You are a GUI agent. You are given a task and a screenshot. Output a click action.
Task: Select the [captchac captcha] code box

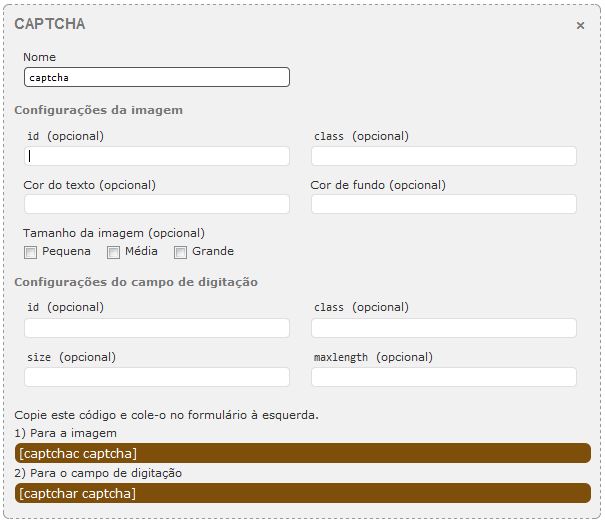pyautogui.click(x=303, y=453)
